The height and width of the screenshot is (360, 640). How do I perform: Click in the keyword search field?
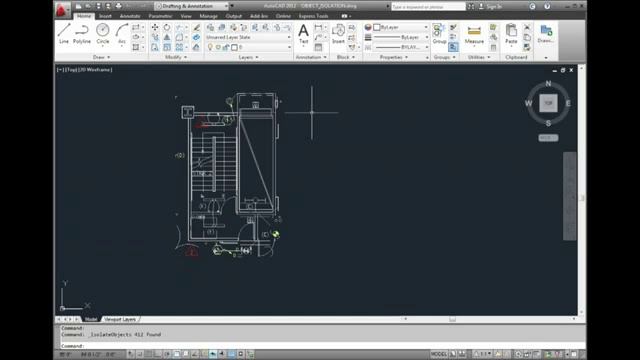pyautogui.click(x=428, y=7)
